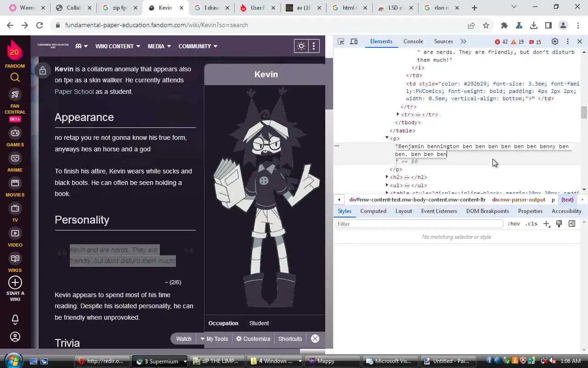Collapse the p element node
Viewport: 588px width, 368px height.
coord(387,138)
